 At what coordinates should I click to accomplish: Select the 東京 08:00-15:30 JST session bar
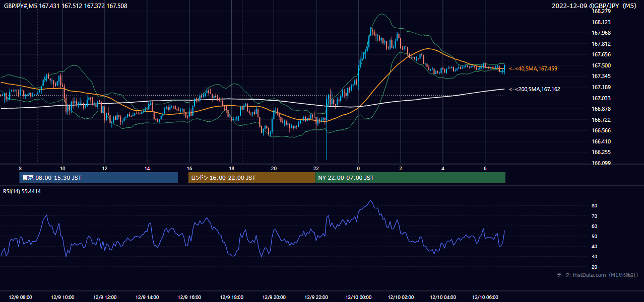(99, 178)
